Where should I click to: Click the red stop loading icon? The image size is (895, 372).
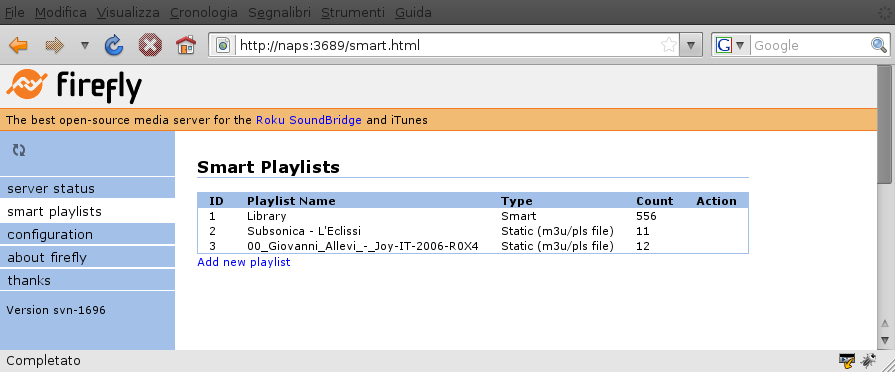coord(150,45)
